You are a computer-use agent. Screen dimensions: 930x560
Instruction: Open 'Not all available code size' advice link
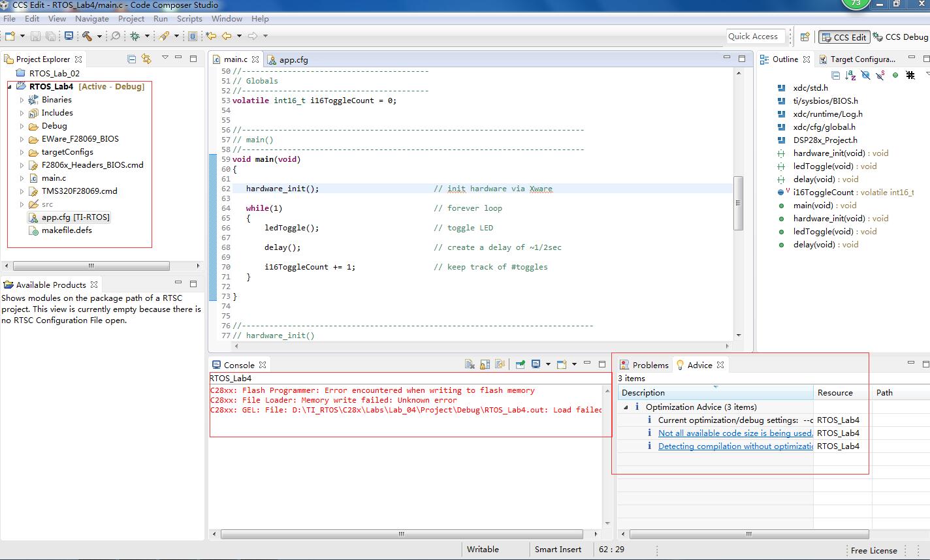tap(735, 433)
